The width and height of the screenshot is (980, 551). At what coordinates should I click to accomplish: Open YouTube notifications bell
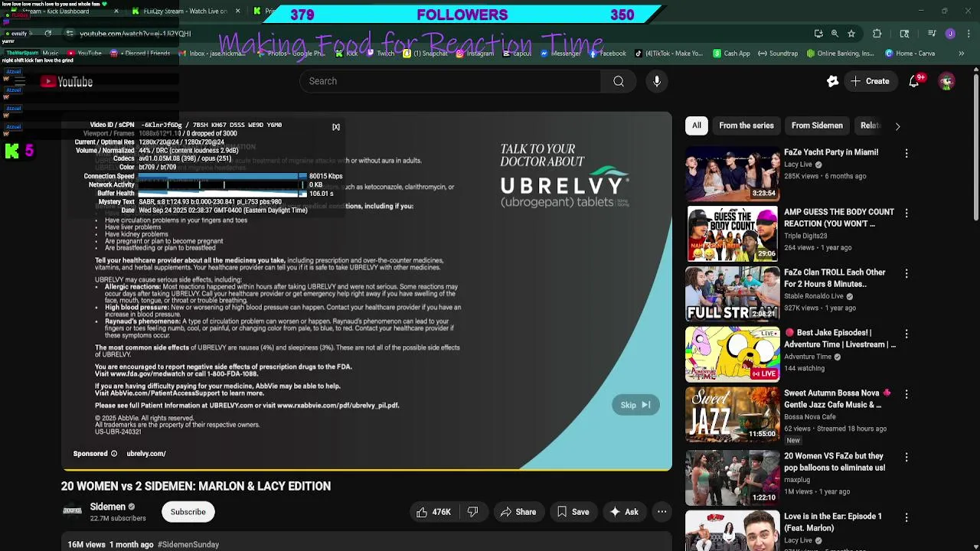914,81
